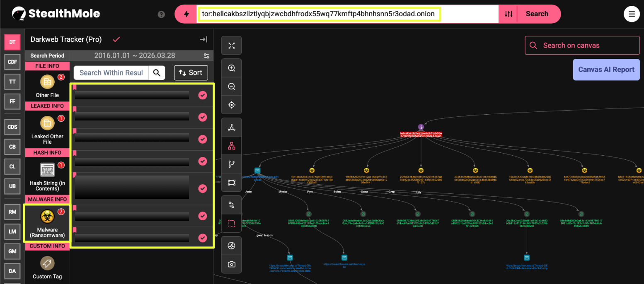
Task: Take canvas snapshot with camera icon
Action: (232, 264)
